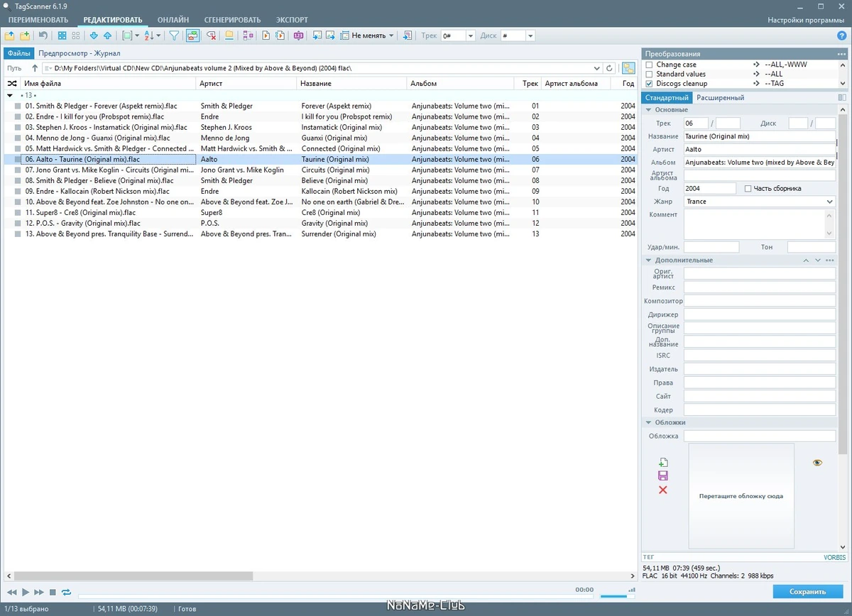This screenshot has width=852, height=616.
Task: Toggle checkbox for '06. Aalto - Taurine' file
Action: (x=18, y=159)
